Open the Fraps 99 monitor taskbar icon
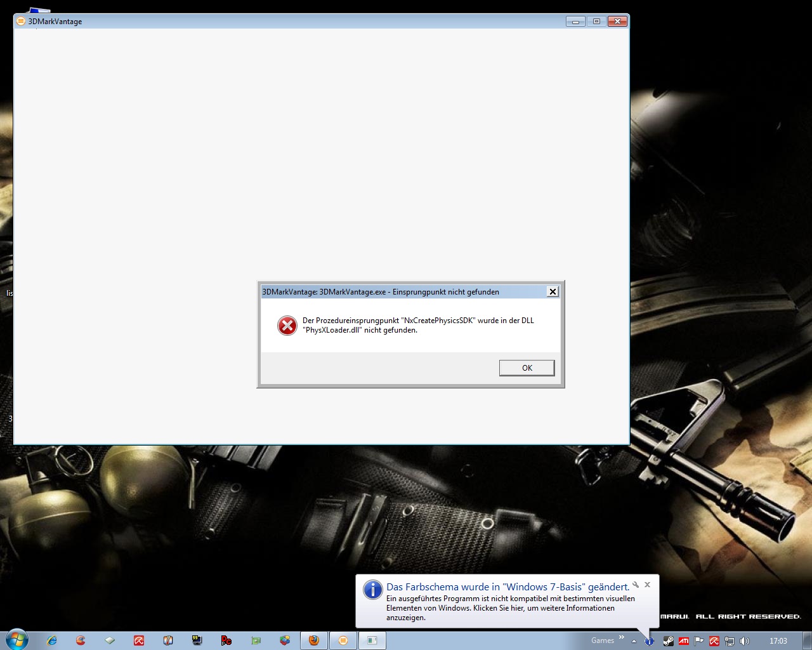 pyautogui.click(x=197, y=640)
